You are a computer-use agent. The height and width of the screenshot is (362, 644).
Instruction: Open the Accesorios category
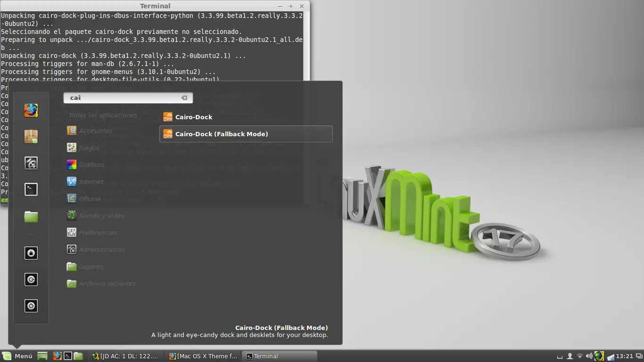pos(90,131)
